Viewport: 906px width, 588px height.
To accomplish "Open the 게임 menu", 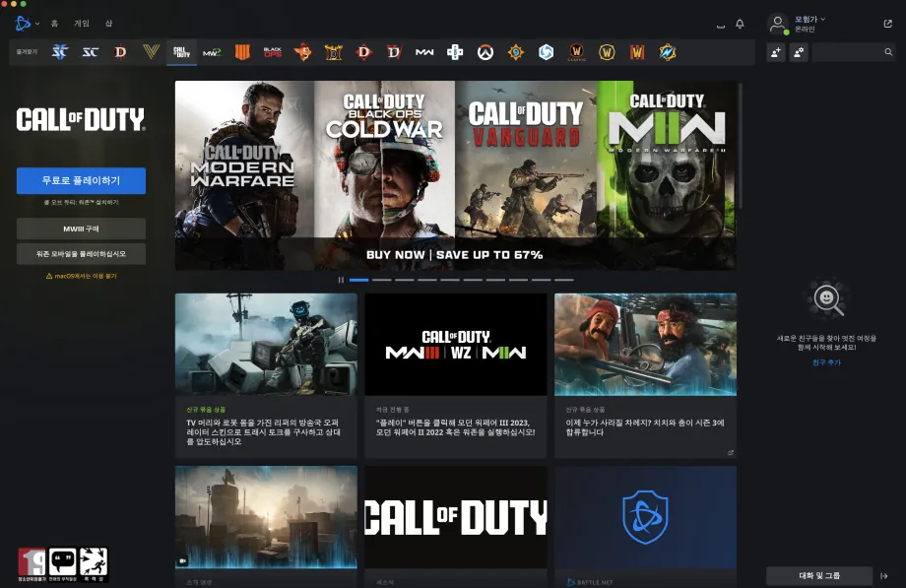I will coord(82,24).
